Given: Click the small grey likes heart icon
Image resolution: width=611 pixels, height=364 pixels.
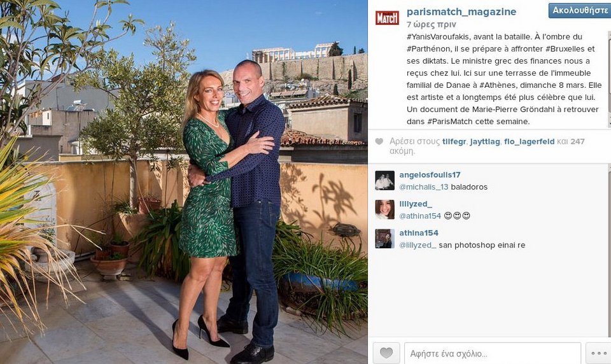Looking at the screenshot, I should click(x=379, y=141).
